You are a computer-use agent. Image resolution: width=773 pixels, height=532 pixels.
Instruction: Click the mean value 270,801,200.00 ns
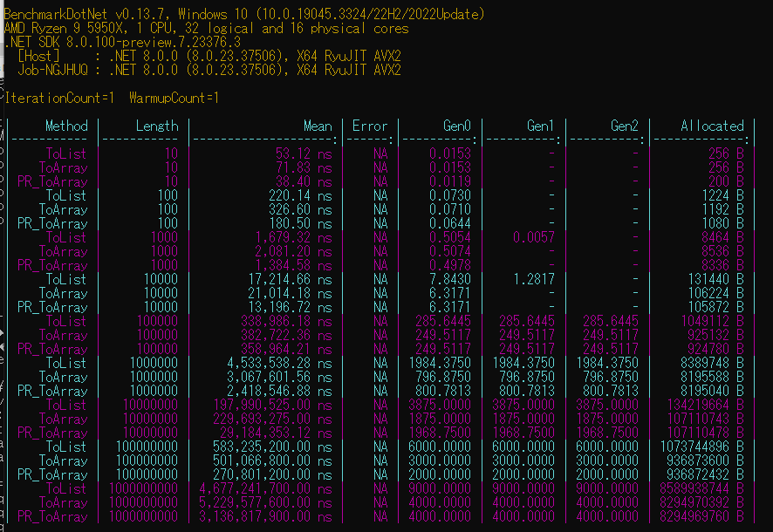272,474
